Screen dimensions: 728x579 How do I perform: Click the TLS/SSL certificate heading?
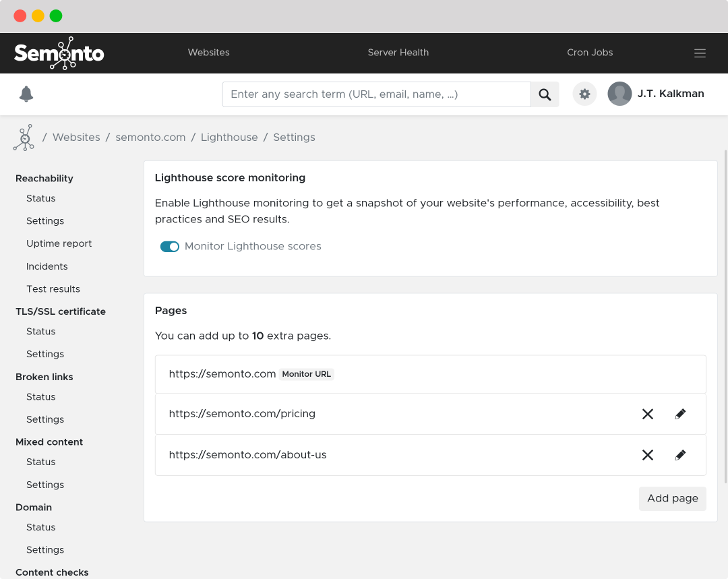pos(61,311)
